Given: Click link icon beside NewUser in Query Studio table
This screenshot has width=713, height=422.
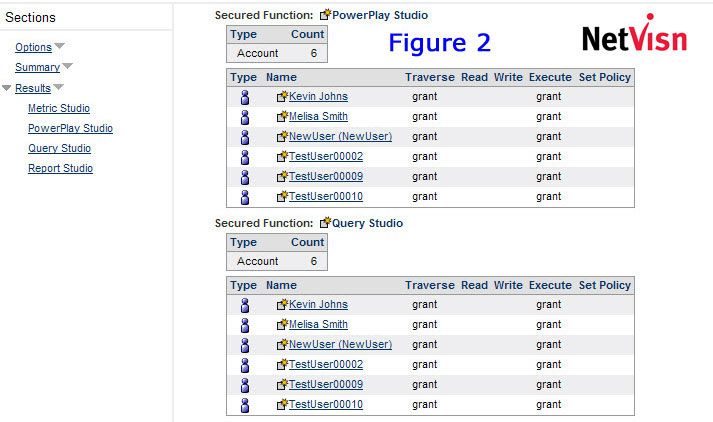Looking at the screenshot, I should [x=282, y=344].
